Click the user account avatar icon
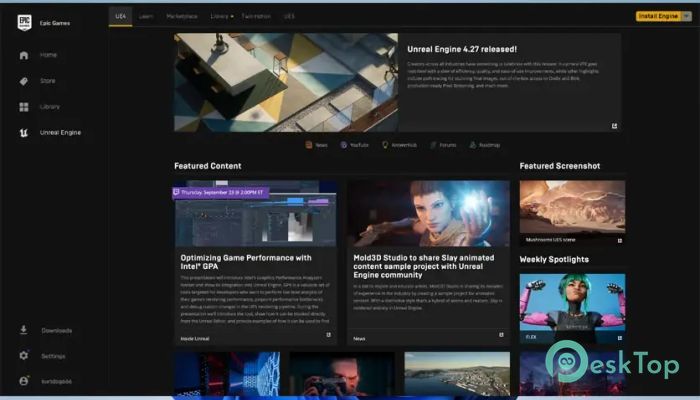700x400 pixels. (x=24, y=381)
